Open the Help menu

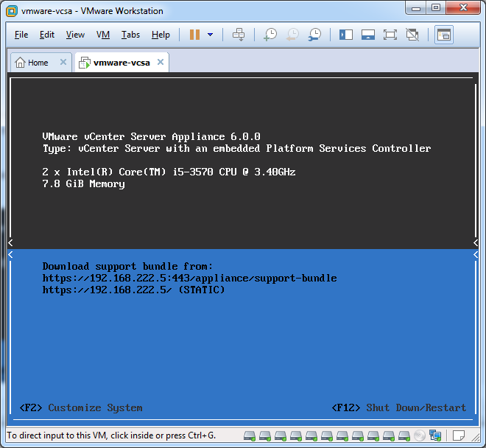point(161,35)
